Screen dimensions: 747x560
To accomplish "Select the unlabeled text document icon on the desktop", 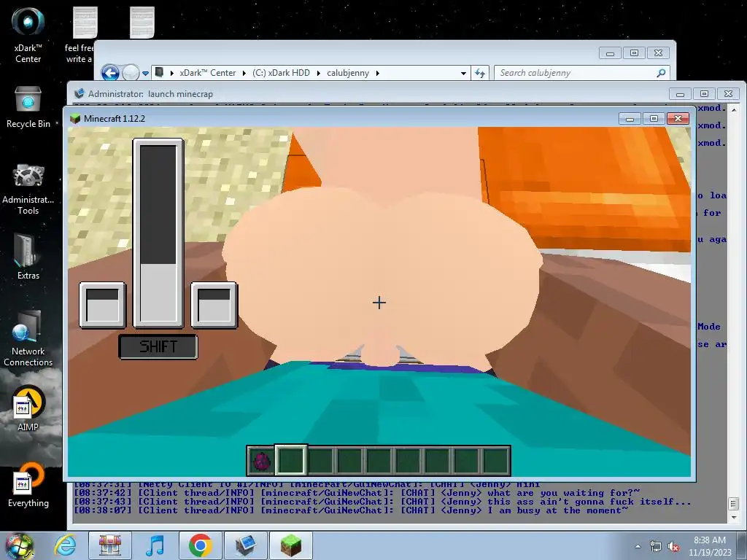I will (142, 23).
